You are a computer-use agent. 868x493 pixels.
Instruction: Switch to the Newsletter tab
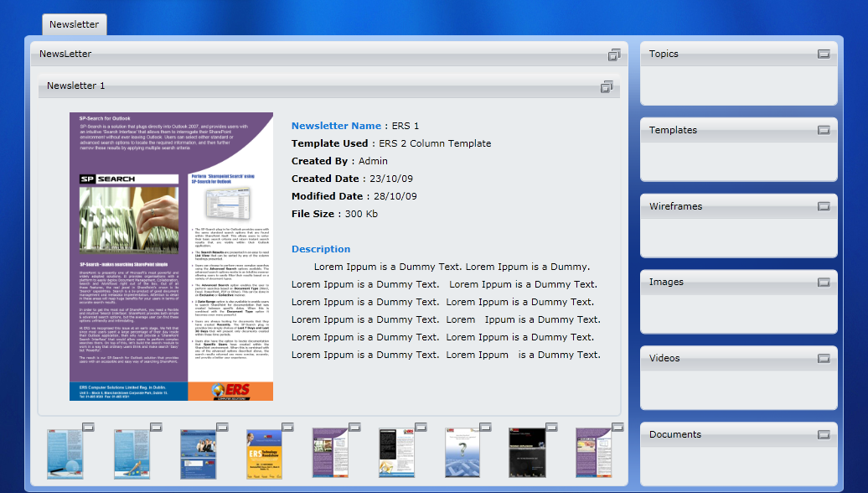75,24
